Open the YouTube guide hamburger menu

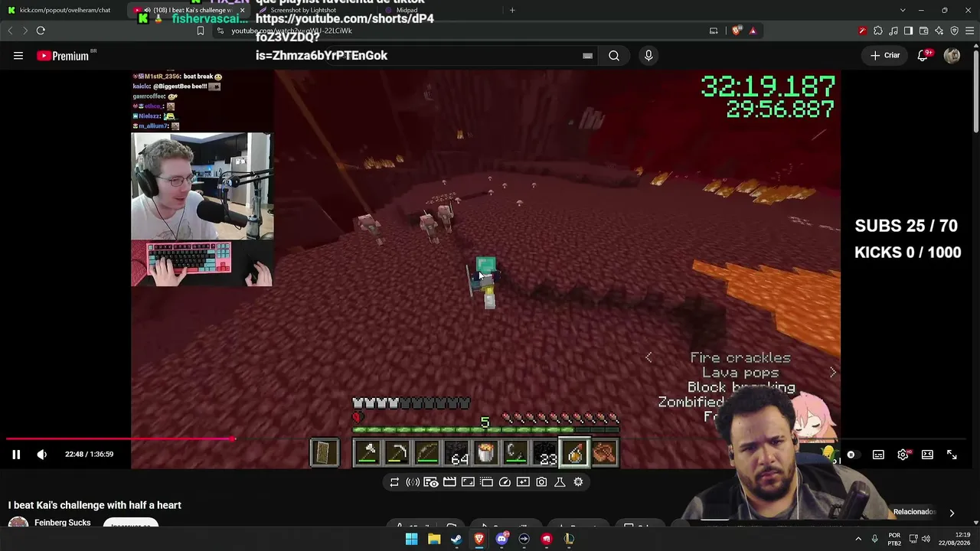coord(18,55)
